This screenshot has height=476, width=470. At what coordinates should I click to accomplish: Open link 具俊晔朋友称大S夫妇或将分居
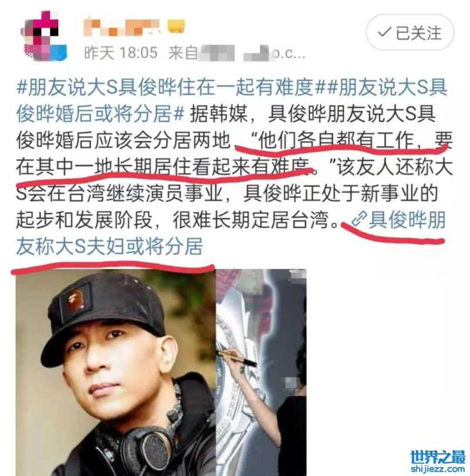[231, 233]
